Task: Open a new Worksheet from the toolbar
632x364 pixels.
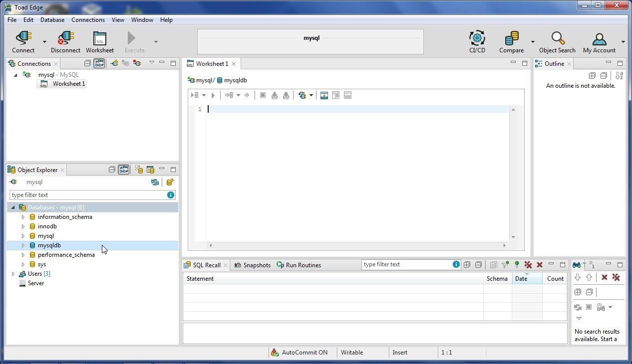Action: [x=100, y=42]
